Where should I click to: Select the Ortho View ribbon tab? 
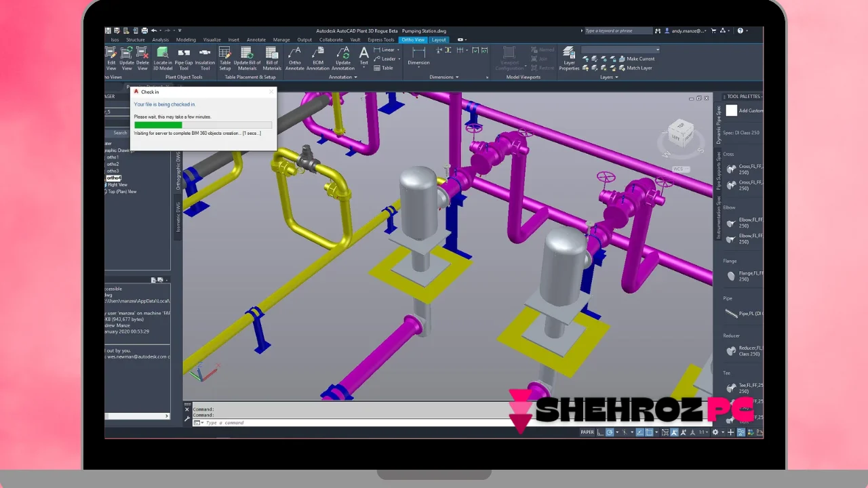(413, 40)
